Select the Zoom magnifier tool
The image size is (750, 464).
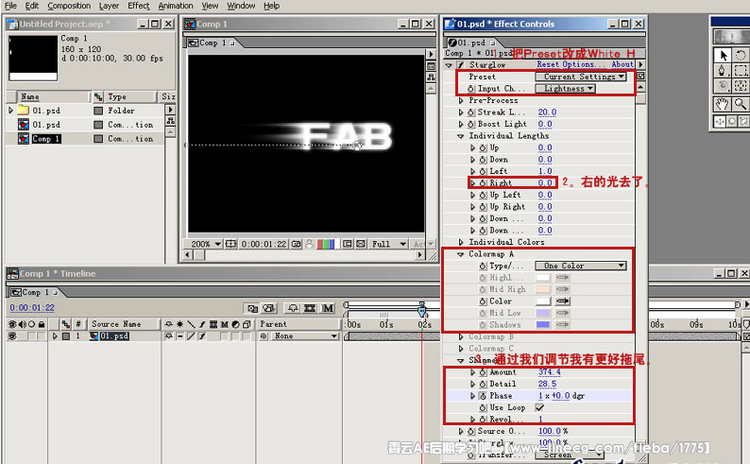click(x=740, y=104)
